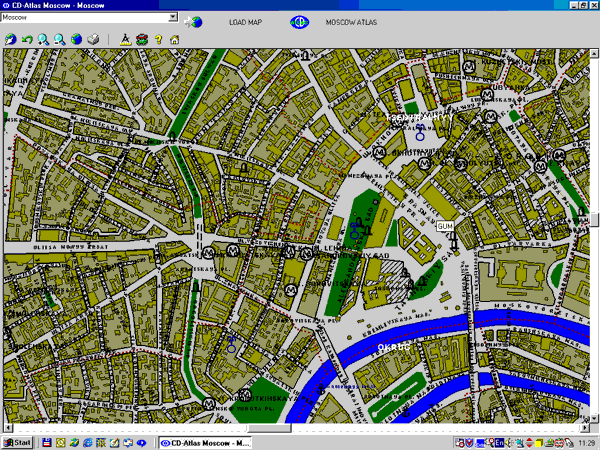Click the vertical scrollbar down arrow
This screenshot has height=450, width=600.
tap(594, 418)
